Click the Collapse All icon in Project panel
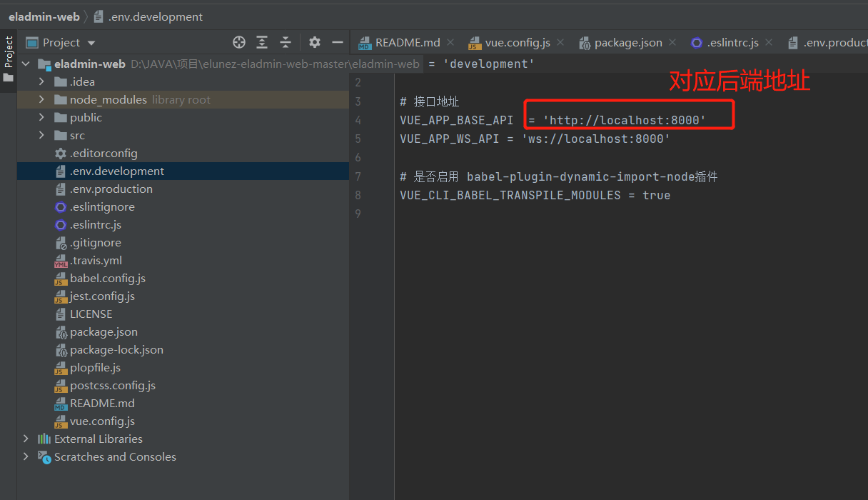The width and height of the screenshot is (868, 500). (286, 42)
